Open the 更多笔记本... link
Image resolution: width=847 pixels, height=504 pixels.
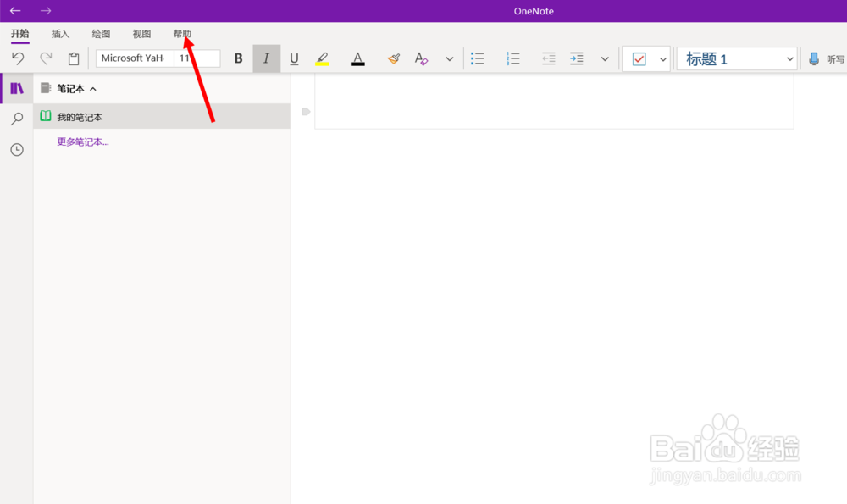(x=83, y=142)
